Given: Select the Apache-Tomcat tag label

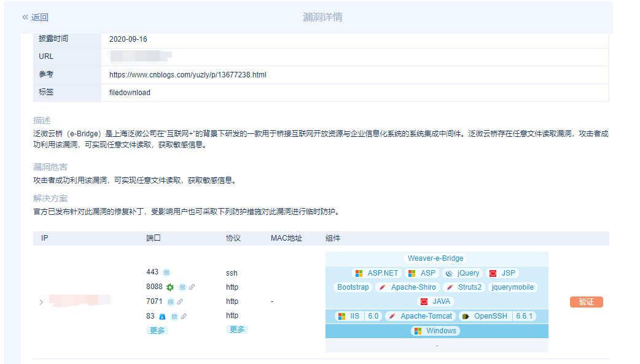Looking at the screenshot, I should [x=426, y=316].
